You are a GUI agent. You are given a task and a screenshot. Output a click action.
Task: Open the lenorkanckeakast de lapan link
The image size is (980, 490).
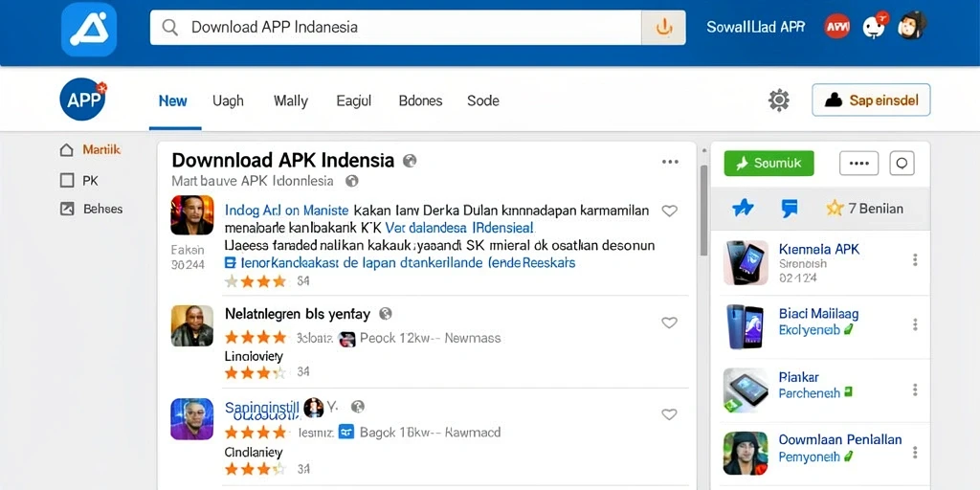pos(400,263)
